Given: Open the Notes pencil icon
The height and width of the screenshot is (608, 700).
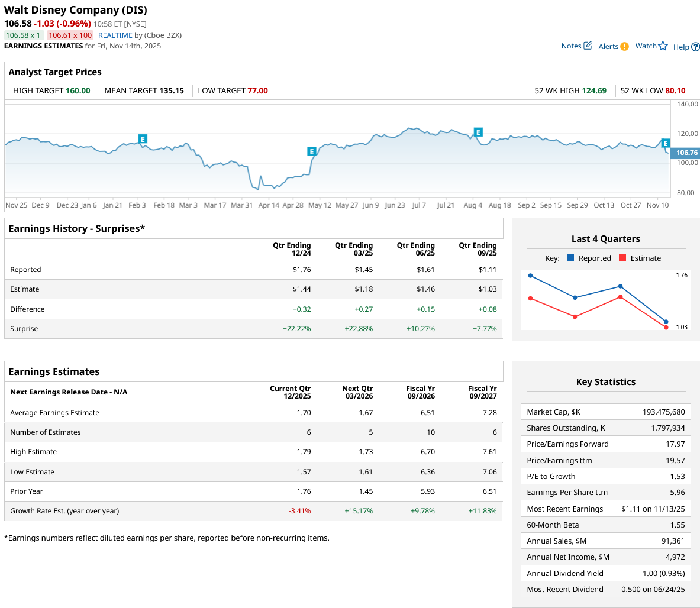Looking at the screenshot, I should [588, 46].
